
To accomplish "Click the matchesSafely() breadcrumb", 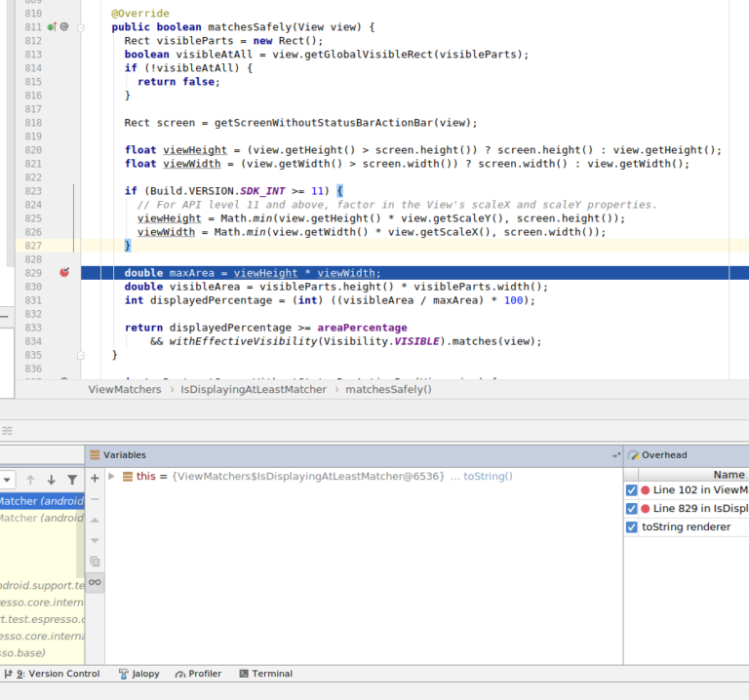I will coord(388,389).
